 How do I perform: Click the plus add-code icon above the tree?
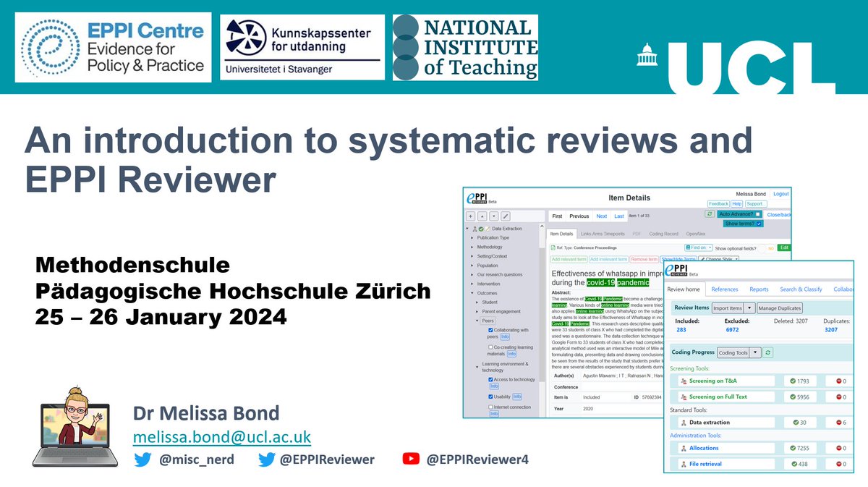[x=470, y=216]
